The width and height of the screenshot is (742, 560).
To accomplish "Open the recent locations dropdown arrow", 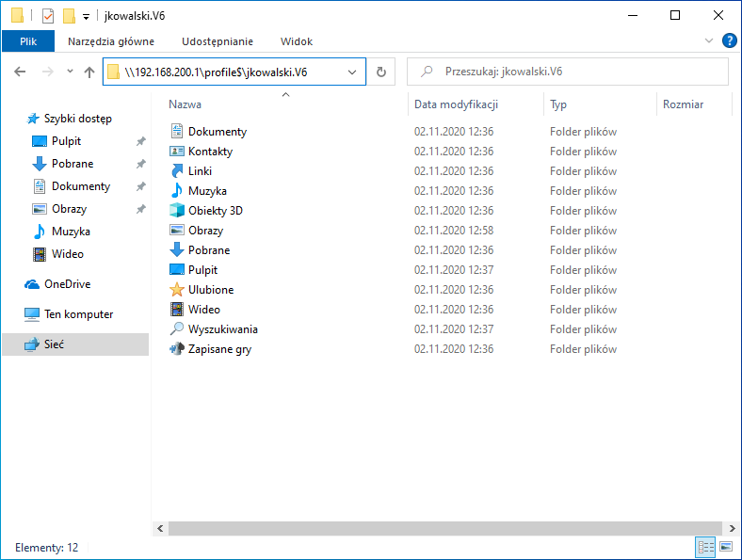I will click(70, 72).
